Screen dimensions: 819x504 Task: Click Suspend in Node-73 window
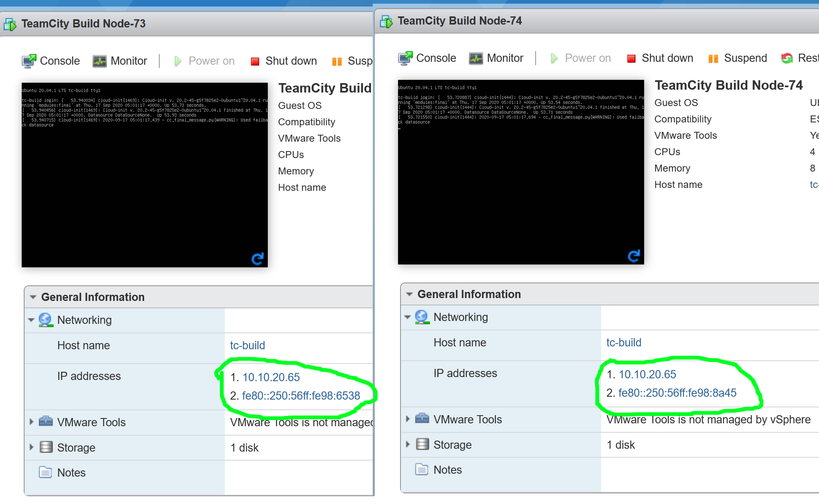(x=352, y=61)
